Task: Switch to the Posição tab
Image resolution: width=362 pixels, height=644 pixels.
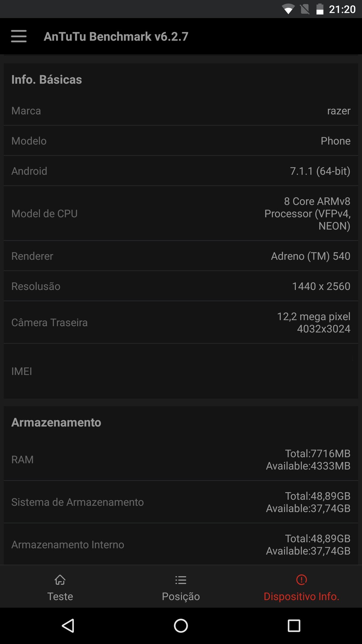Action: 181,596
